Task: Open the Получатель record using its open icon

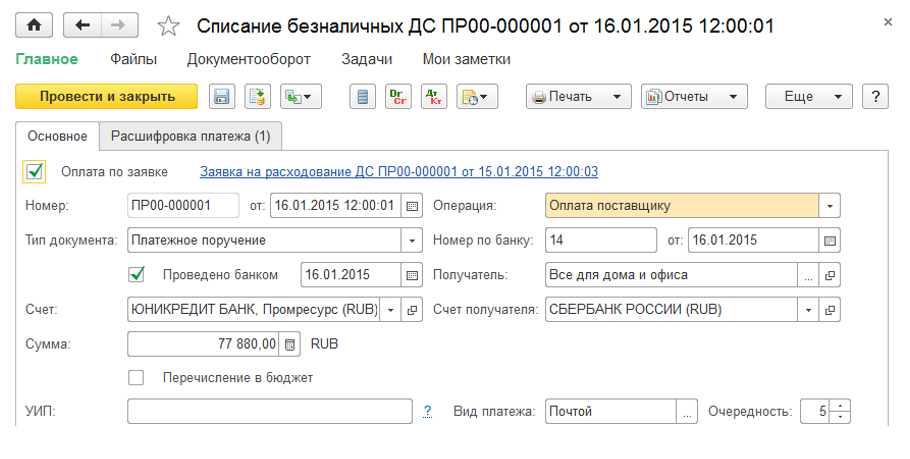Action: tap(830, 275)
